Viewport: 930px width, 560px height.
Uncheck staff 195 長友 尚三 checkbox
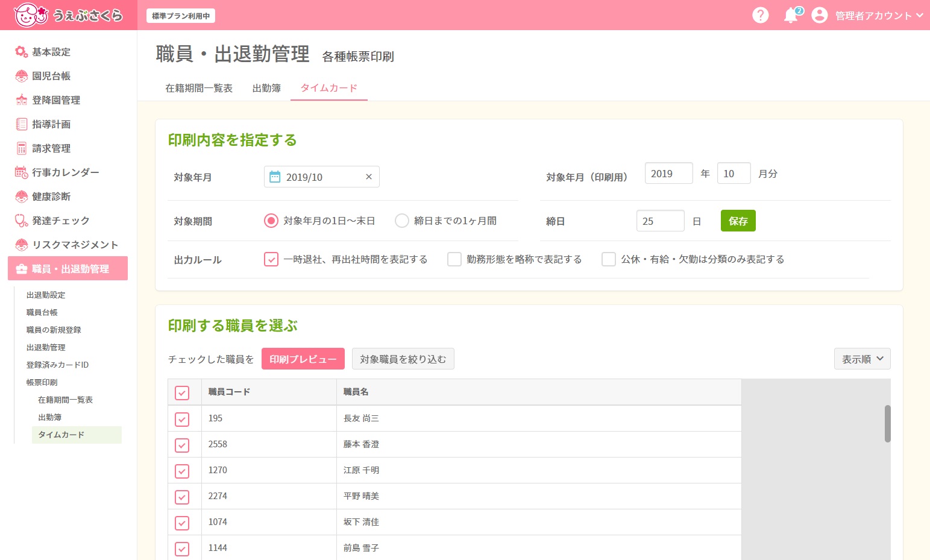(182, 419)
